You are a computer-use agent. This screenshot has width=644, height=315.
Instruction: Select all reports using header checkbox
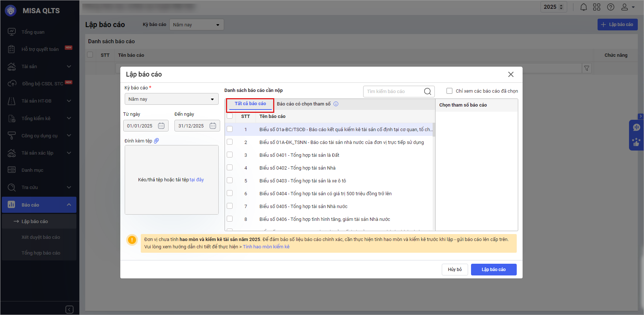point(230,116)
